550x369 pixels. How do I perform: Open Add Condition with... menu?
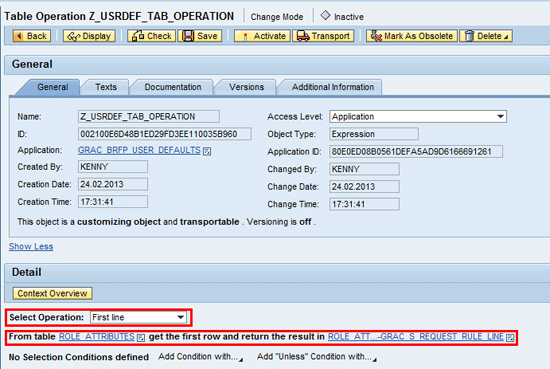[x=200, y=357]
